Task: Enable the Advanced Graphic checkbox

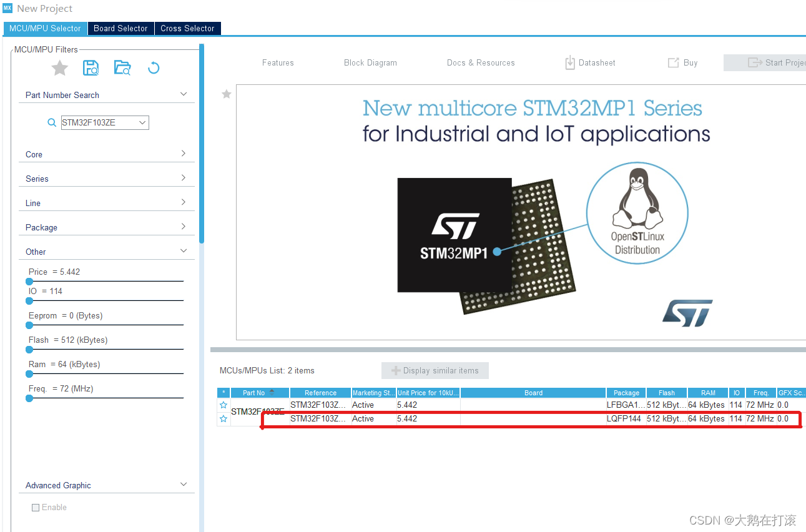Action: click(x=36, y=508)
